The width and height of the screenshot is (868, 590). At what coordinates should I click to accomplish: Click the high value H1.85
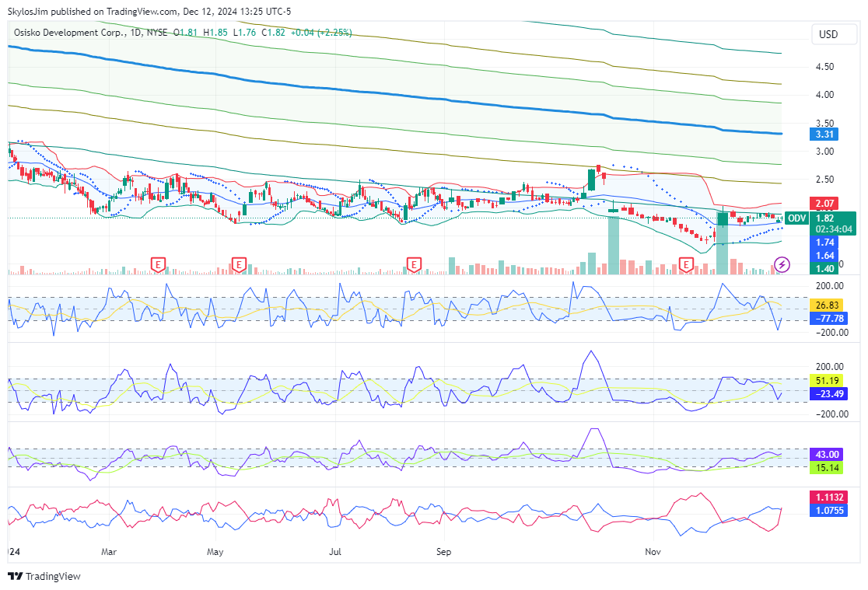click(x=215, y=33)
